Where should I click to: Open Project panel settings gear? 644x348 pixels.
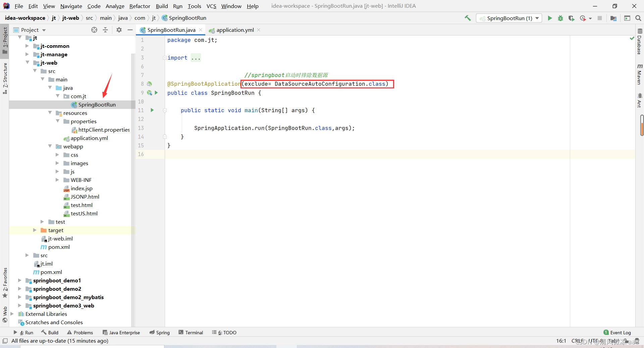(119, 30)
